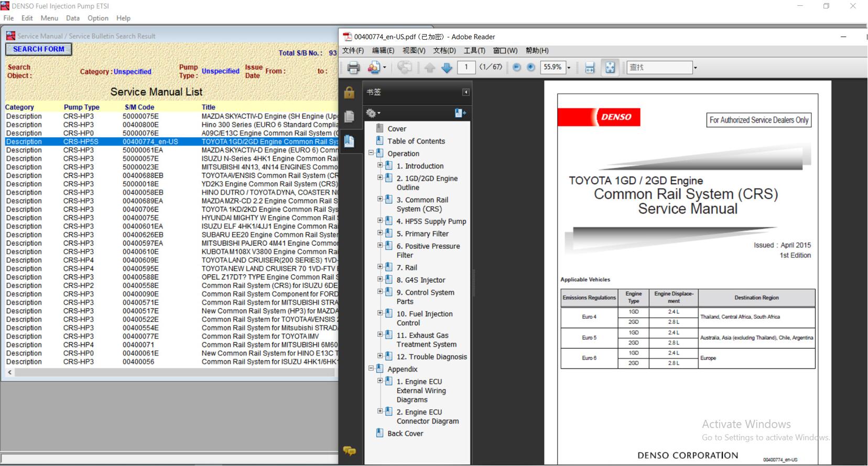The image size is (868, 466).
Task: Expand the 5. Primary Filter bookmark
Action: [380, 232]
